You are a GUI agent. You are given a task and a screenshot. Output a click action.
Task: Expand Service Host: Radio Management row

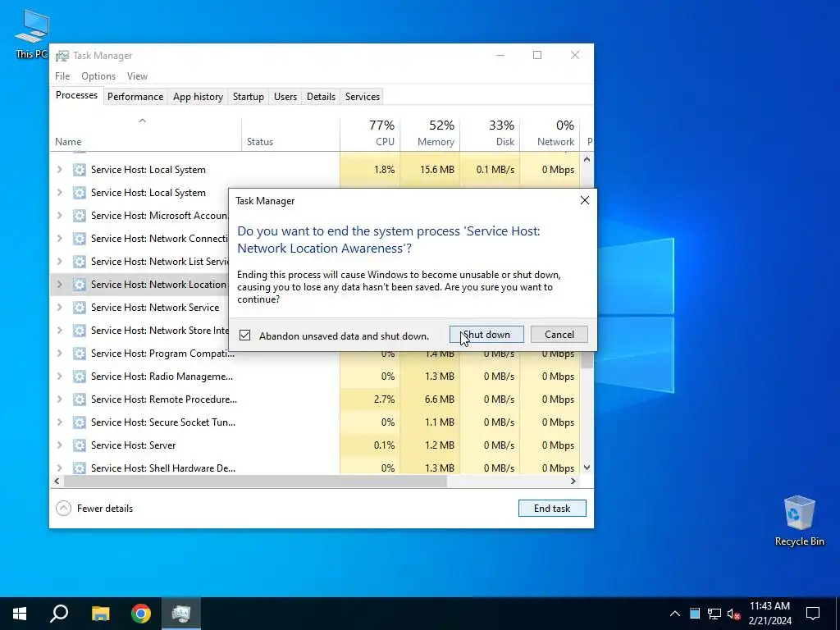59,376
